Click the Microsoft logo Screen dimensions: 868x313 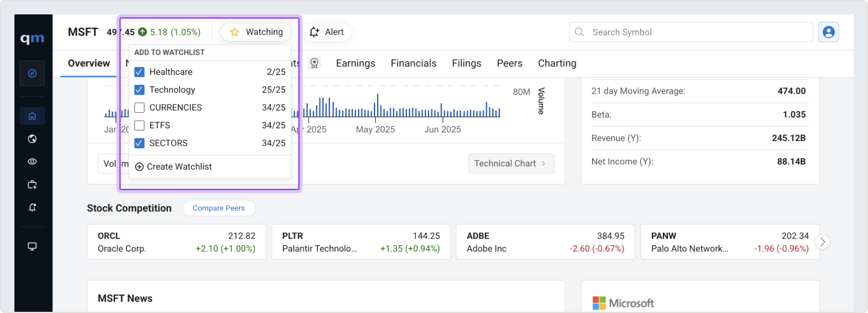click(x=623, y=303)
